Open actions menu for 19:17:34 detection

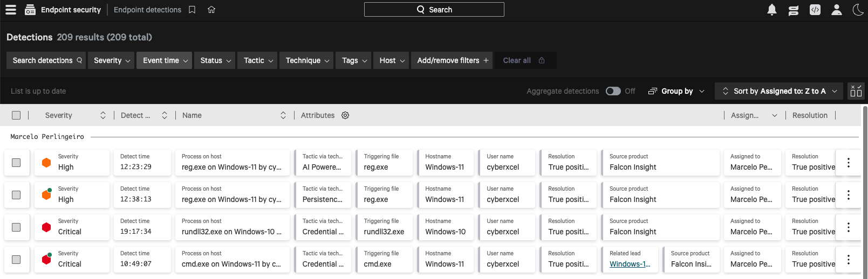pyautogui.click(x=849, y=227)
